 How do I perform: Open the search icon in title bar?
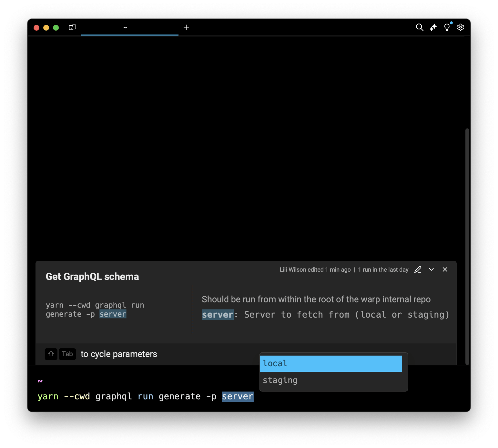[x=420, y=27]
